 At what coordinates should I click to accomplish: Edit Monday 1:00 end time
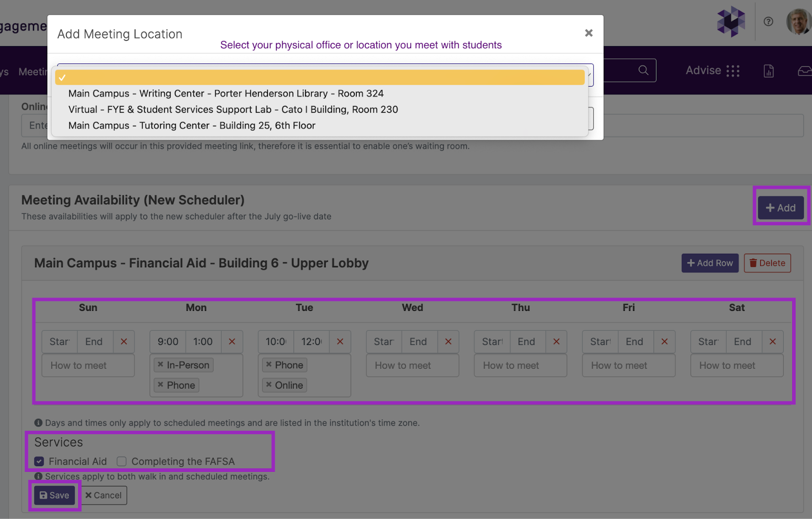point(203,341)
